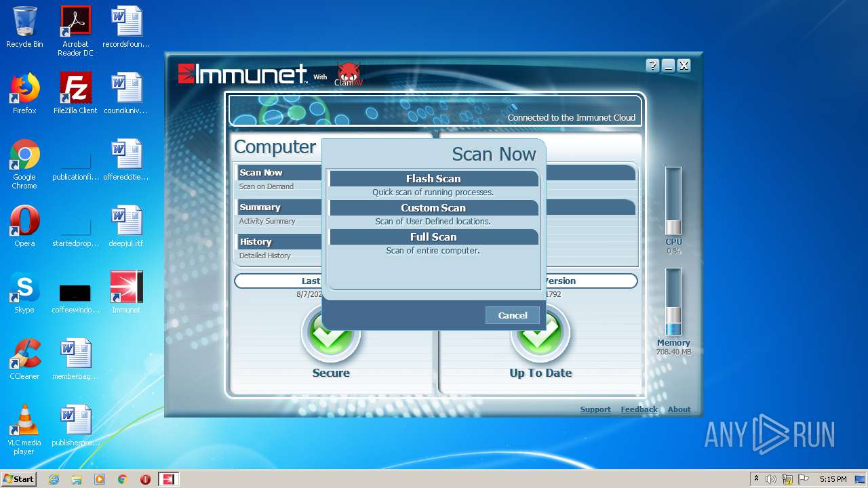Click the Show Desktop button beside the taskbar clock
The image size is (868, 488).
[861, 479]
